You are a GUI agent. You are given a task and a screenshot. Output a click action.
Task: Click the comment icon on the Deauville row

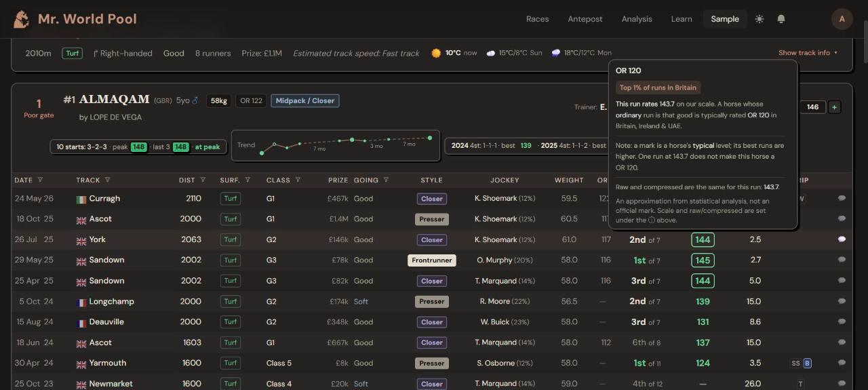pyautogui.click(x=842, y=322)
